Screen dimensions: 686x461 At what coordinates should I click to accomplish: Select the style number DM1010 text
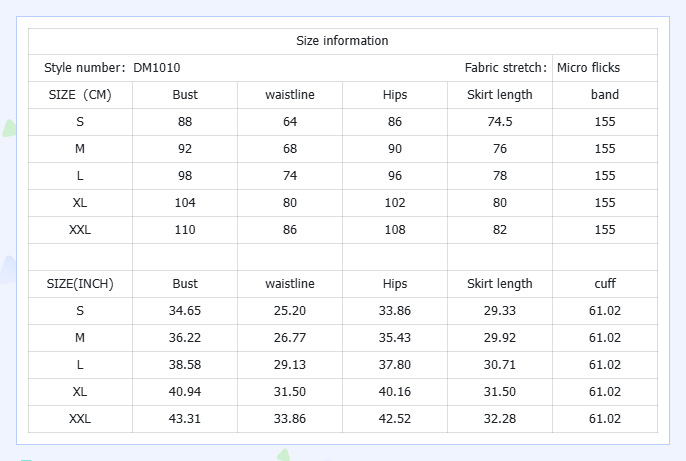tap(157, 68)
